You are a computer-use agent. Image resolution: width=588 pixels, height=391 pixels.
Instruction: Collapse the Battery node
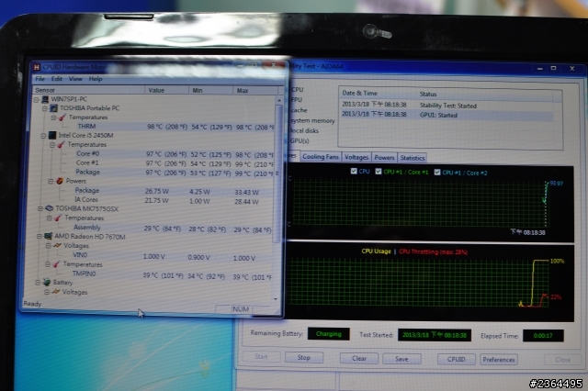click(38, 283)
